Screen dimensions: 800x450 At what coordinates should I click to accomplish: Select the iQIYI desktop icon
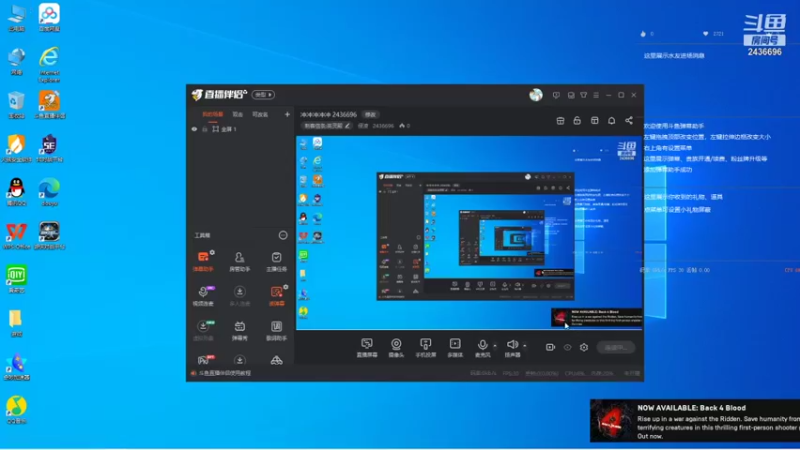[16, 279]
